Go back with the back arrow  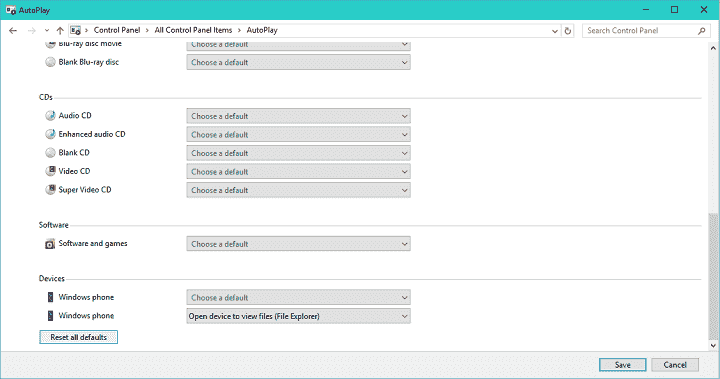(13, 30)
